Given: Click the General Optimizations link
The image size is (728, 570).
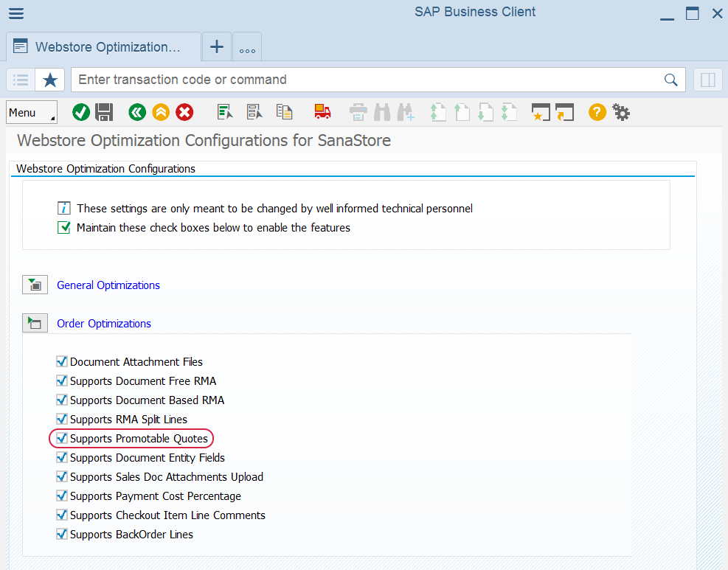Looking at the screenshot, I should click(x=108, y=285).
